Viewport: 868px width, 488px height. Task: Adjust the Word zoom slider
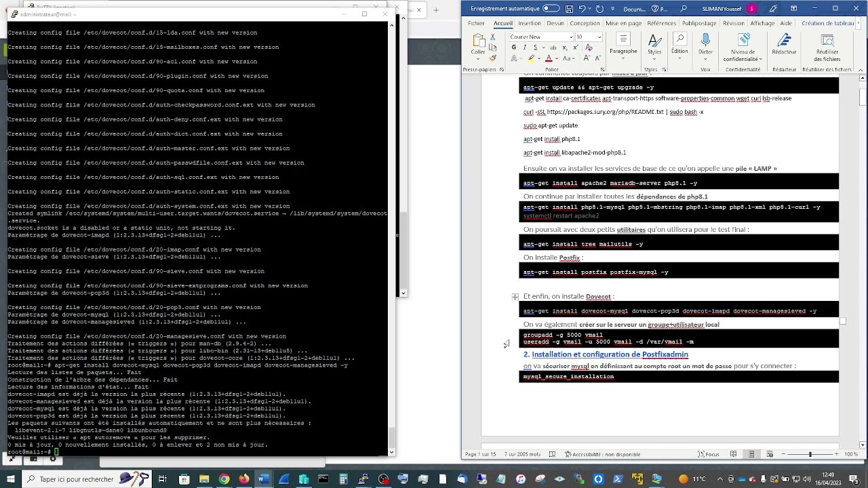810,454
